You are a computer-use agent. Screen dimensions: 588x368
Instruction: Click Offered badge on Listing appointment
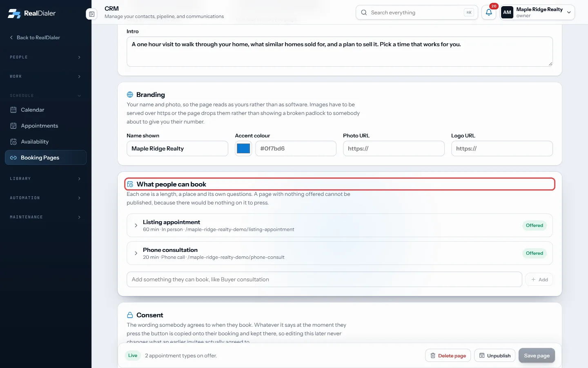(534, 226)
